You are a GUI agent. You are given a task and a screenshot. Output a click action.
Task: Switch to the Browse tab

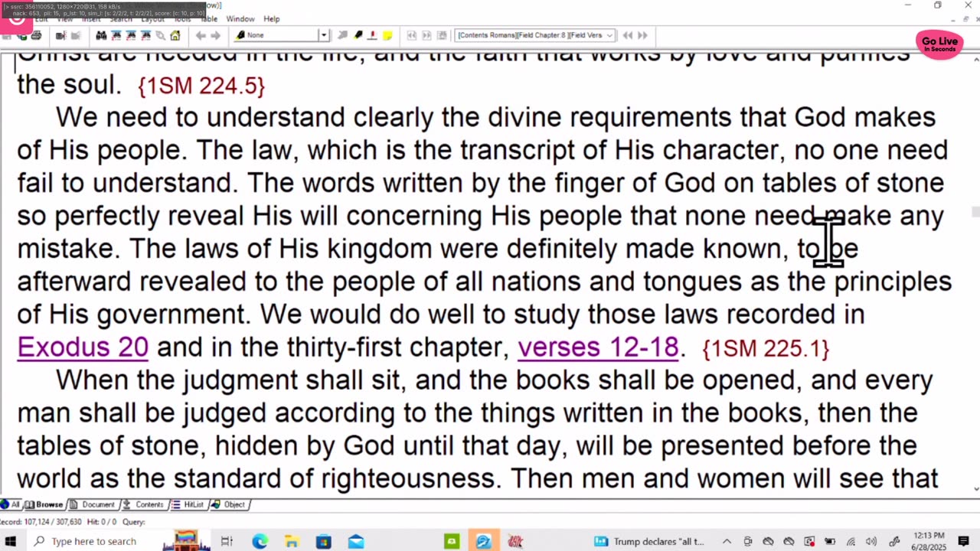[x=44, y=504]
